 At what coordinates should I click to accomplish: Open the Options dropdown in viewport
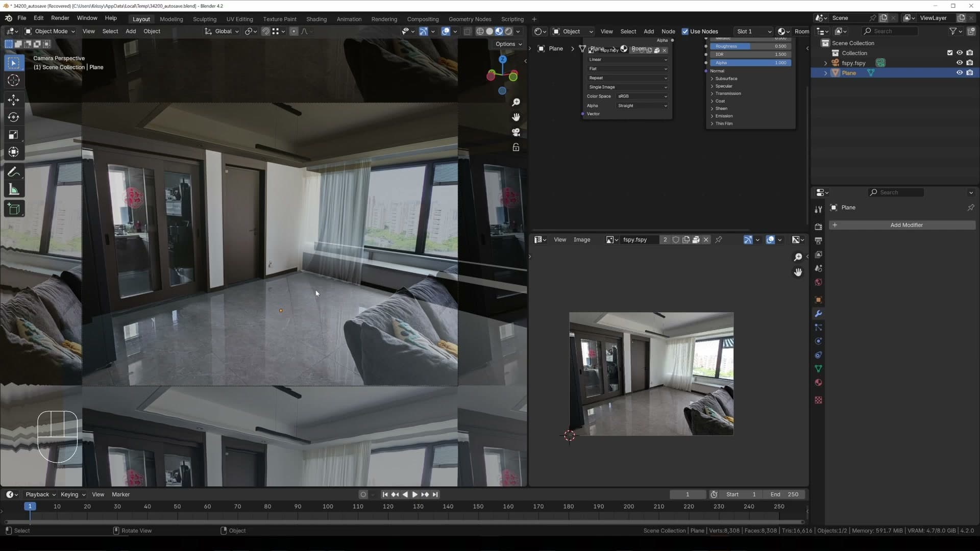[508, 44]
